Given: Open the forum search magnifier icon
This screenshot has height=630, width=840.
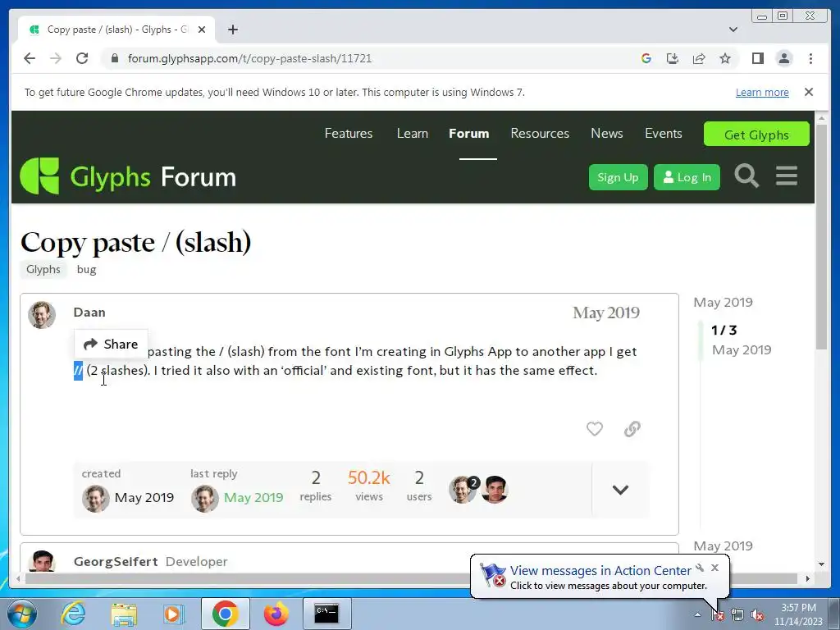Looking at the screenshot, I should pos(746,176).
